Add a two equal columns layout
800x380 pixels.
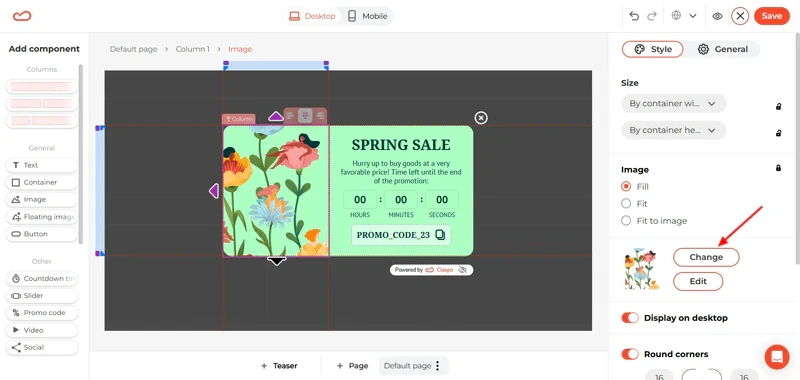(x=41, y=104)
